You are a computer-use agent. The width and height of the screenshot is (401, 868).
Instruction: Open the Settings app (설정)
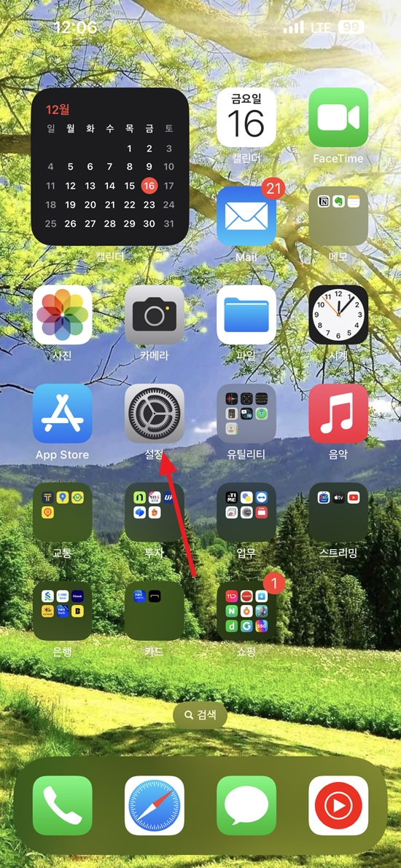154,414
